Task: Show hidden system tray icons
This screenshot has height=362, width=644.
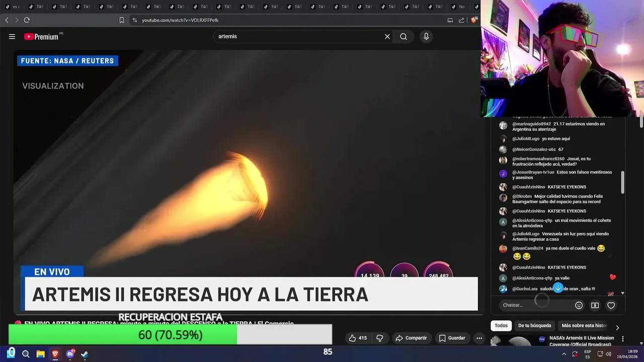Action: tap(564, 354)
